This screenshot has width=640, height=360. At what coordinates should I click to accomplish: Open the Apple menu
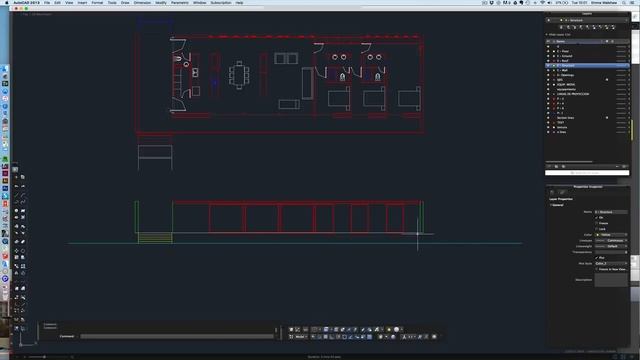[7, 2]
